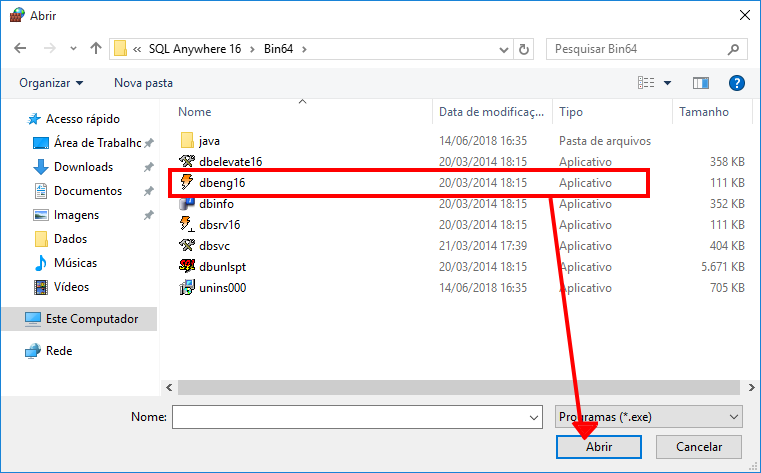Sort by Tipo column header

570,112
